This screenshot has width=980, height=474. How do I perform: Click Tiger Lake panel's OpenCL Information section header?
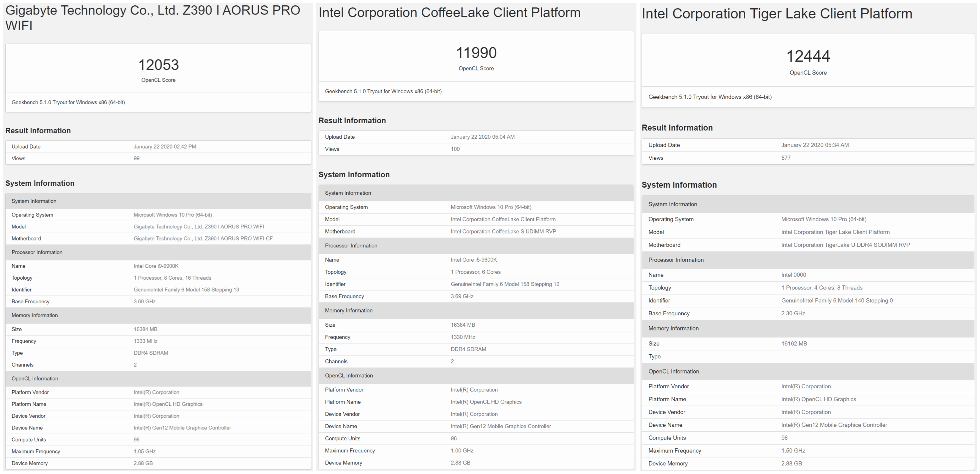tap(808, 371)
